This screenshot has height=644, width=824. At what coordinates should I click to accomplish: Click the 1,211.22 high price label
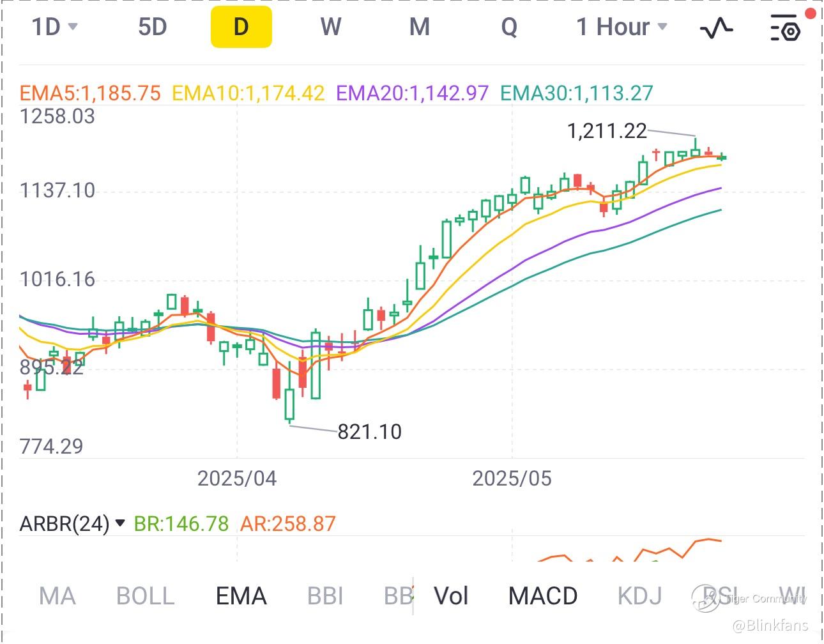point(607,131)
